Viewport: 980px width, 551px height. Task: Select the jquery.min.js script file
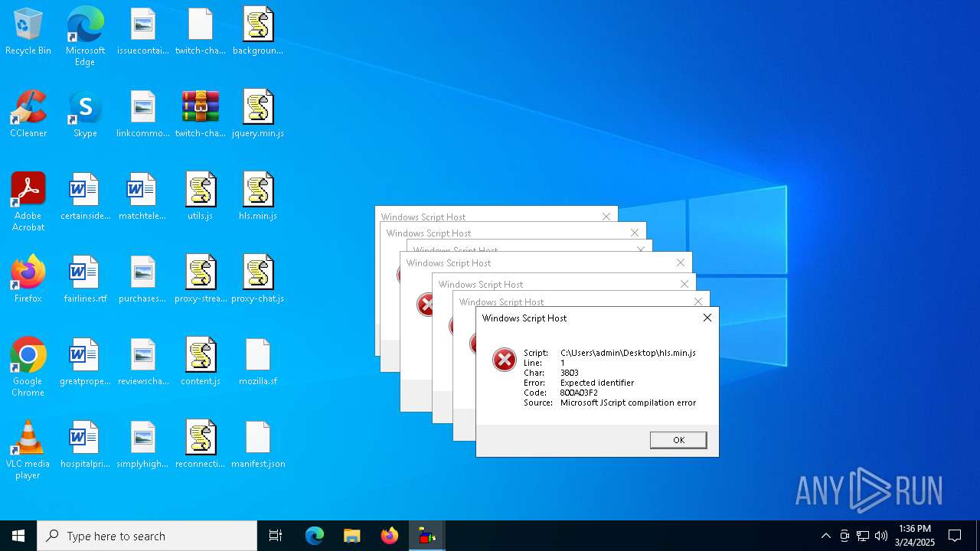[258, 115]
